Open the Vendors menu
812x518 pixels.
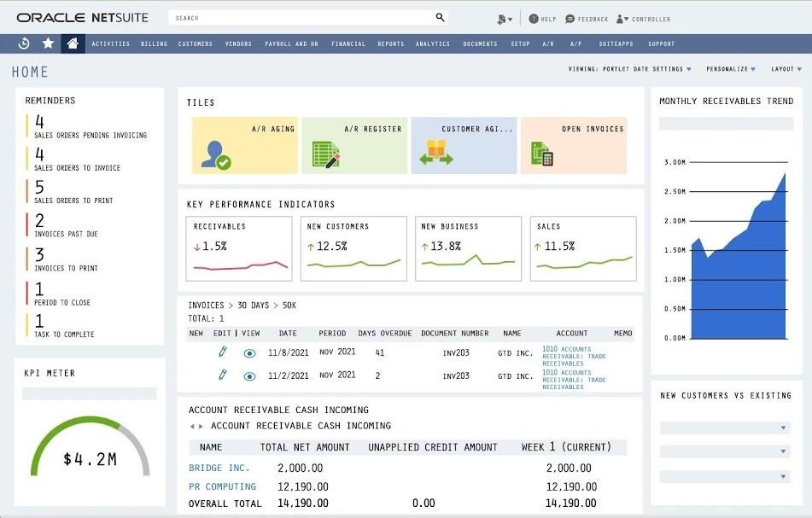(x=238, y=44)
